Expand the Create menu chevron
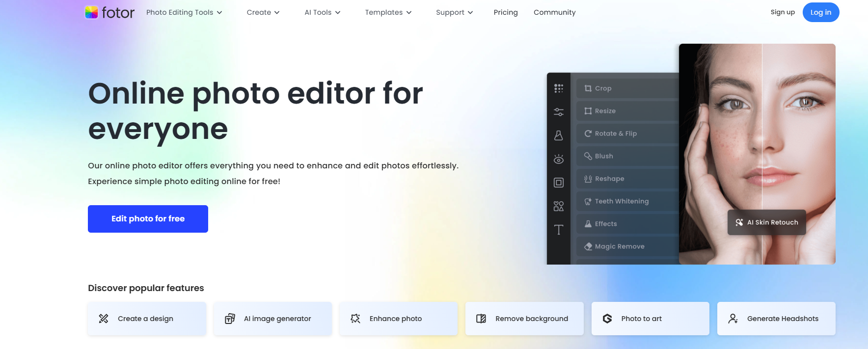This screenshot has height=349, width=868. [x=277, y=13]
